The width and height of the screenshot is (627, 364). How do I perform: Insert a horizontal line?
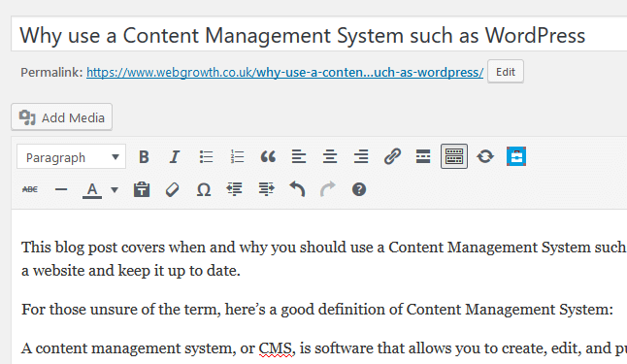[61, 189]
